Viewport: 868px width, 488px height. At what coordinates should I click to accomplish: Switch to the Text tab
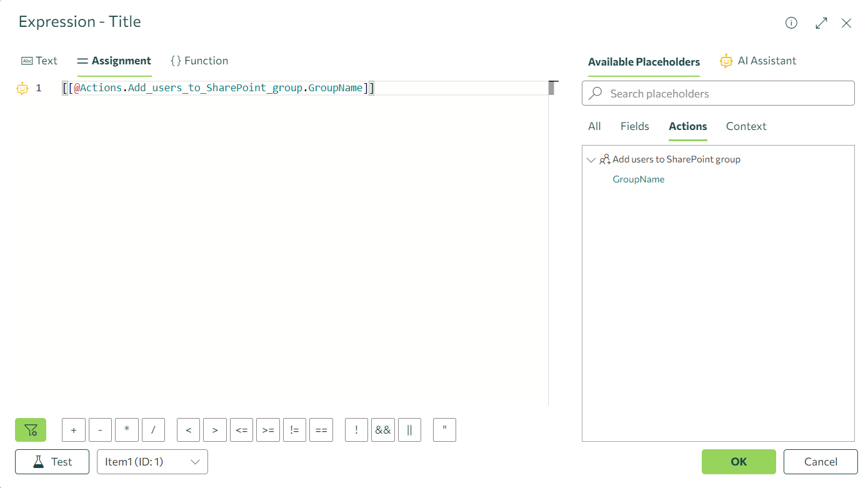pyautogui.click(x=39, y=61)
